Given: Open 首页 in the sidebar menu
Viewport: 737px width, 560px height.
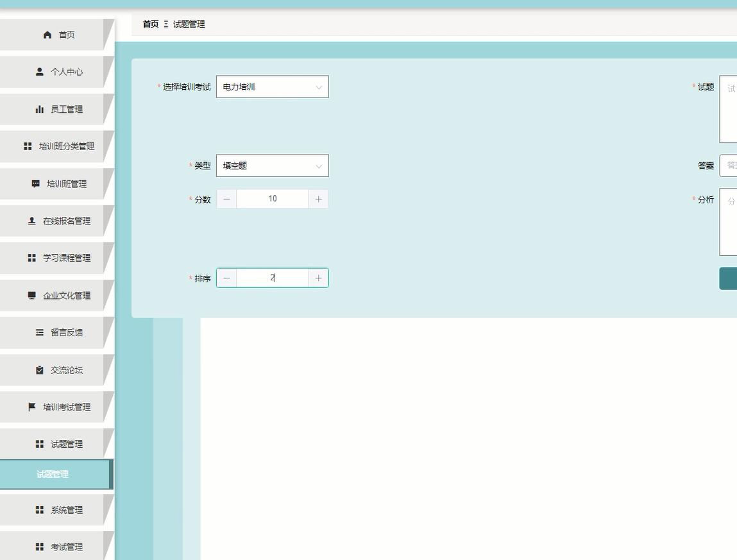Looking at the screenshot, I should pyautogui.click(x=56, y=35).
